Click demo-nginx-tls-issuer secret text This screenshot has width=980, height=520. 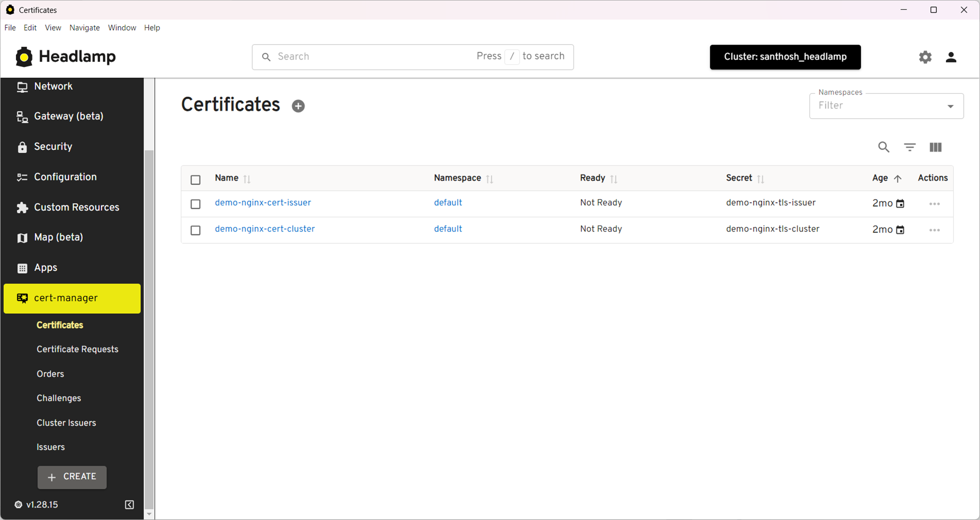[770, 203]
